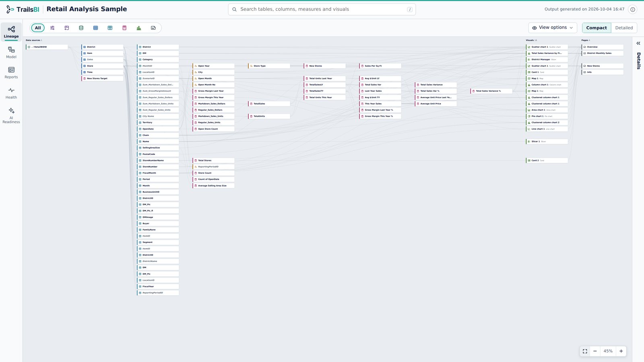Viewport: 644px width, 362px height.
Task: Filter lineage by parameters sliders icon
Action: click(52, 28)
